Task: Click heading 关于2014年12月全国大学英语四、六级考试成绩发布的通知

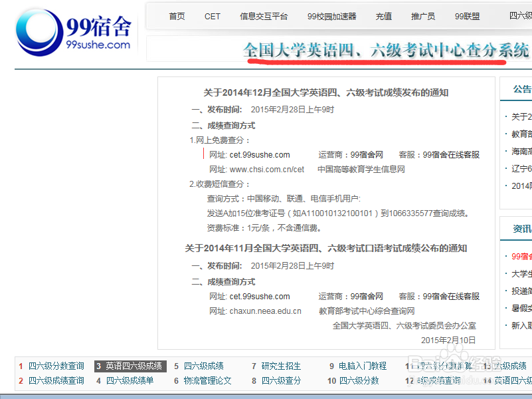Action: click(x=326, y=92)
